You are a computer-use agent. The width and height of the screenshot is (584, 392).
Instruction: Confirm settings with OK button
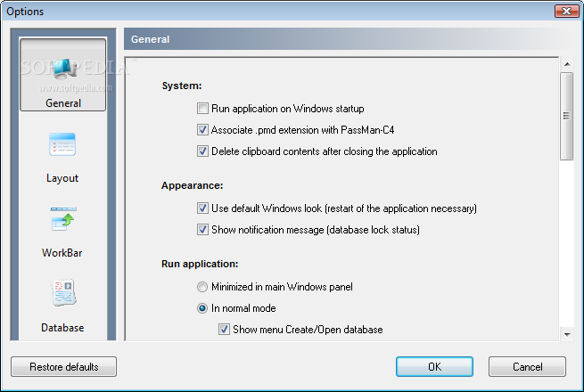pyautogui.click(x=434, y=367)
